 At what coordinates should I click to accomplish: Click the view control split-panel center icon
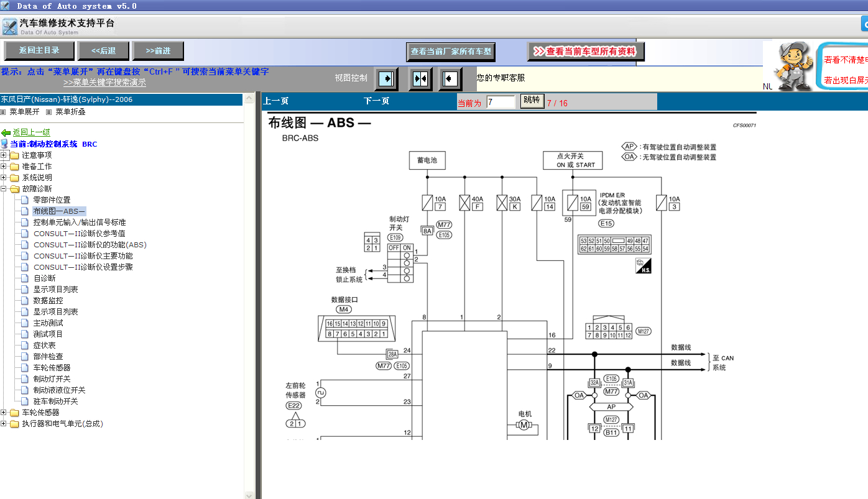(420, 79)
